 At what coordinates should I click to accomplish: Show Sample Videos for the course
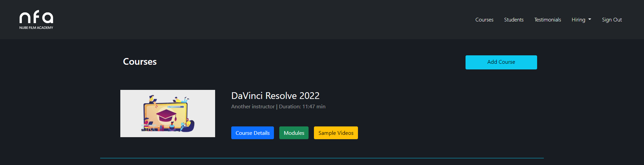(335, 133)
